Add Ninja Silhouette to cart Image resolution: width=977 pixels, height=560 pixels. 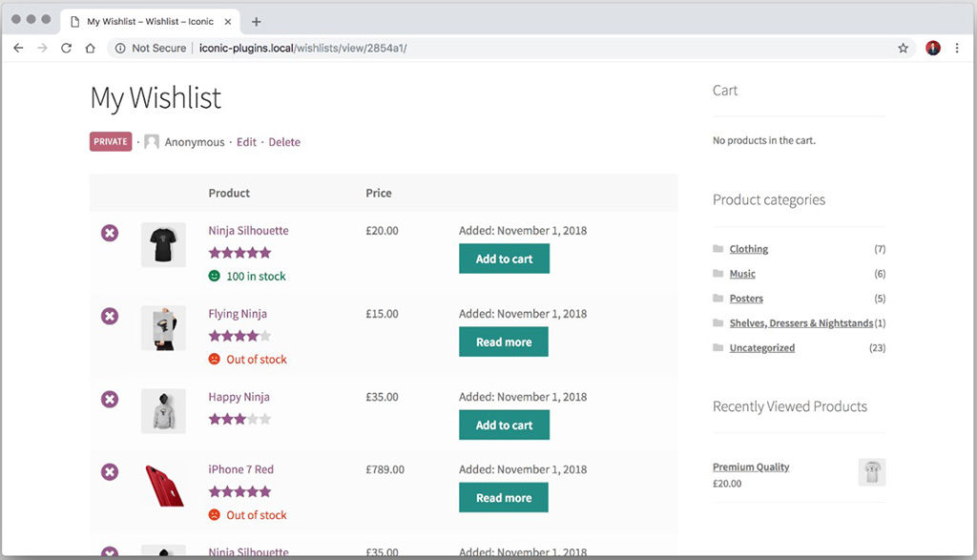504,259
